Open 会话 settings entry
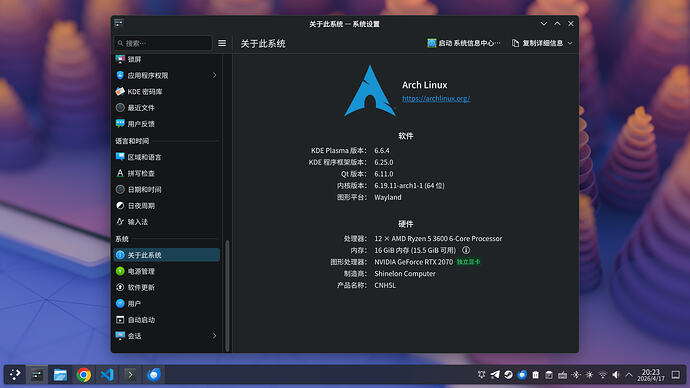690x388 pixels. 166,336
